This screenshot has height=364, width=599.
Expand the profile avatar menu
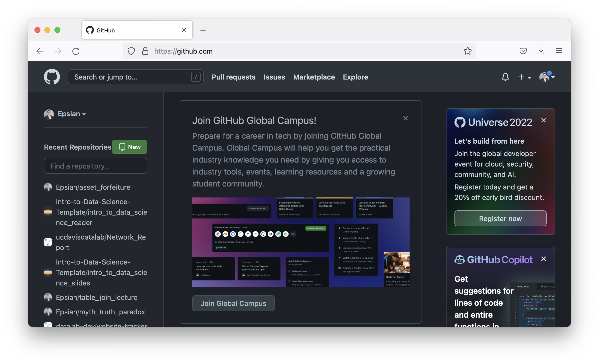tap(547, 77)
